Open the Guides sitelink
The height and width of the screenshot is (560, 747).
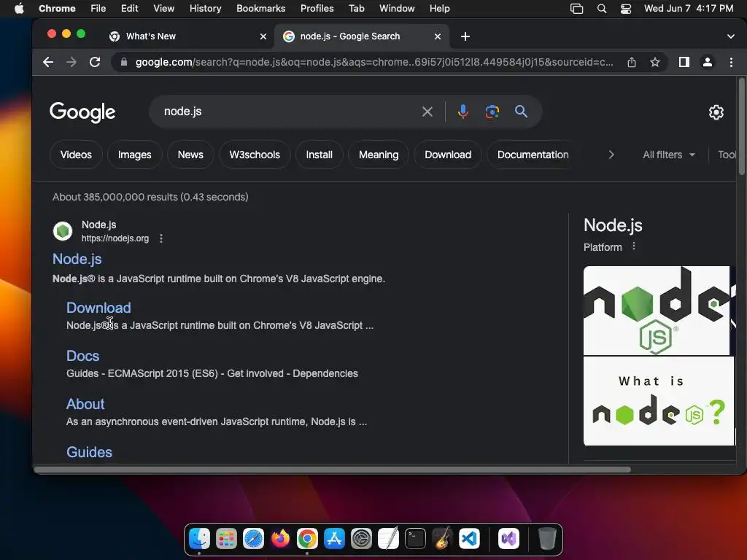point(89,452)
